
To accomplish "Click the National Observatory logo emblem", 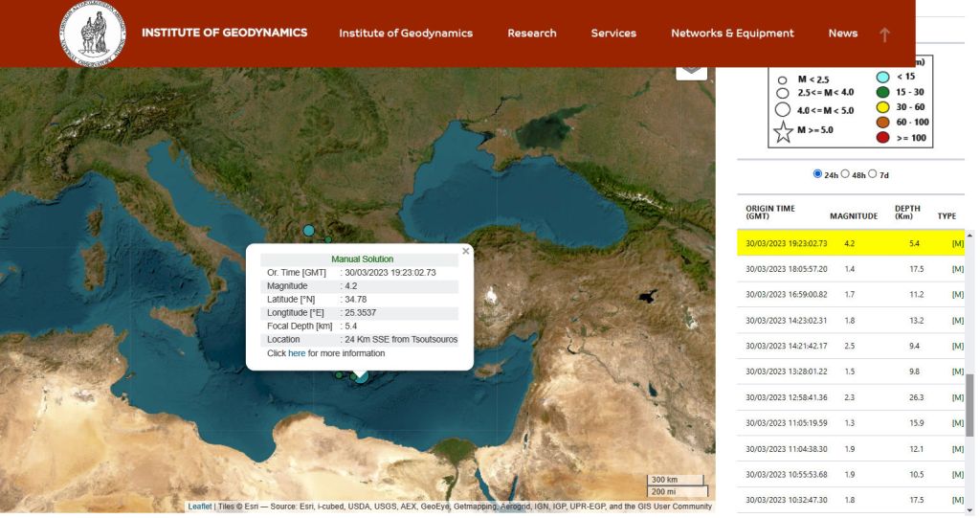I will click(93, 34).
